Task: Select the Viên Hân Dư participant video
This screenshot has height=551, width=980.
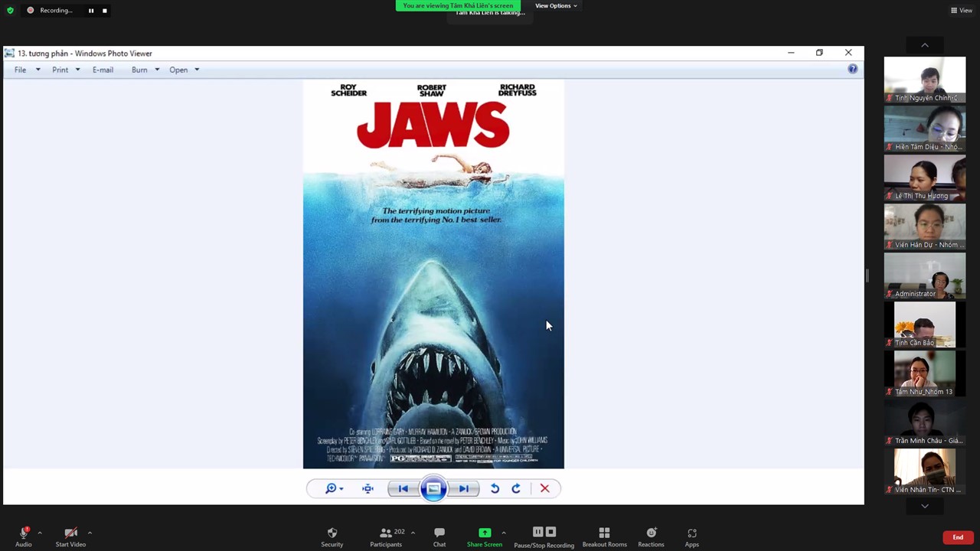Action: [925, 227]
